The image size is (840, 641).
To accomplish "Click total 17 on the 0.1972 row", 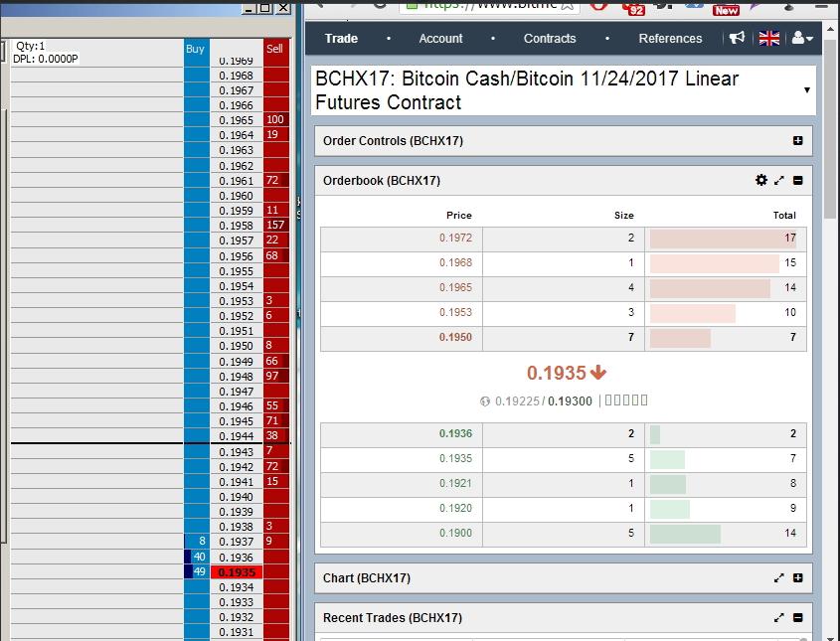I will (x=790, y=238).
